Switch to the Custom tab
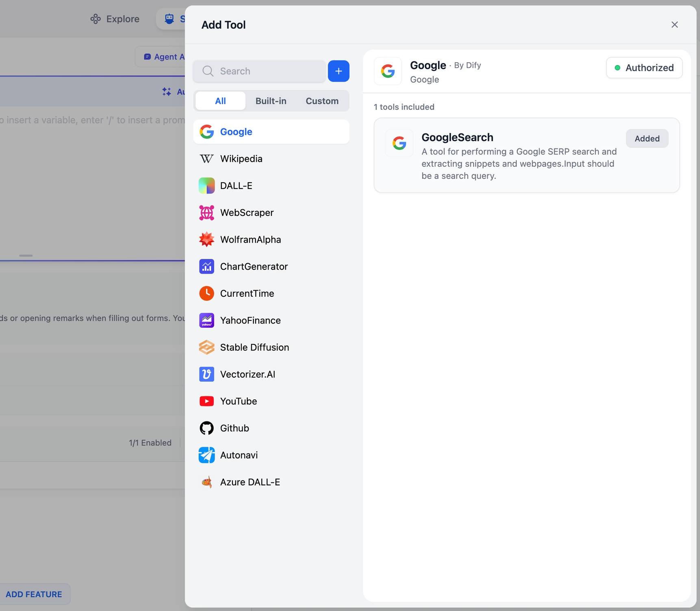The height and width of the screenshot is (611, 700). click(x=322, y=101)
